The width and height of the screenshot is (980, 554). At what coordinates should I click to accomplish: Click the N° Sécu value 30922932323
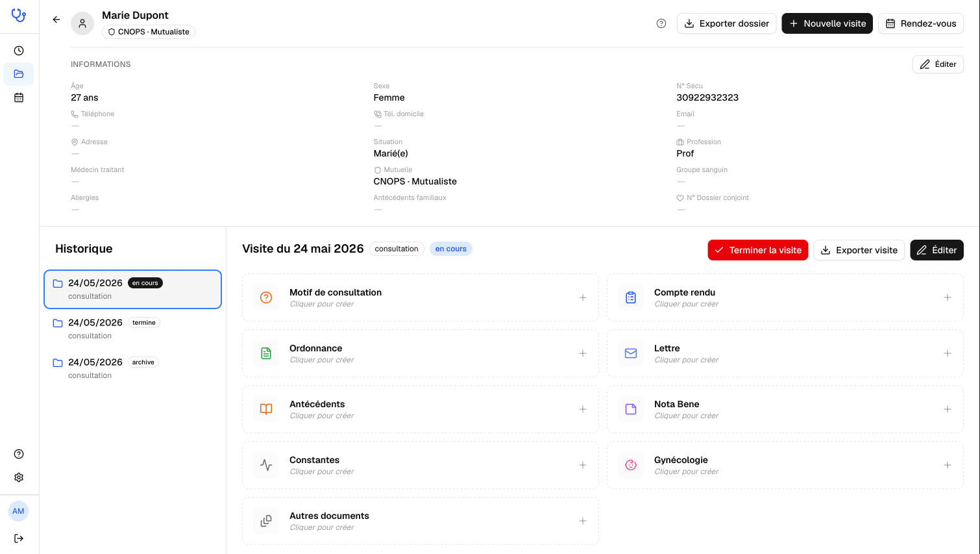(707, 97)
